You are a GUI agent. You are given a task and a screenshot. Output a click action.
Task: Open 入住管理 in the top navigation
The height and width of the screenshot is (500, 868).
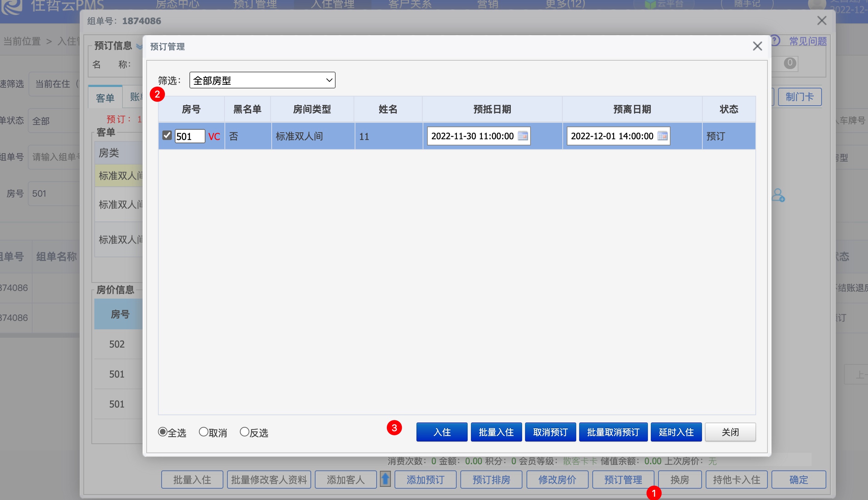[x=333, y=4]
